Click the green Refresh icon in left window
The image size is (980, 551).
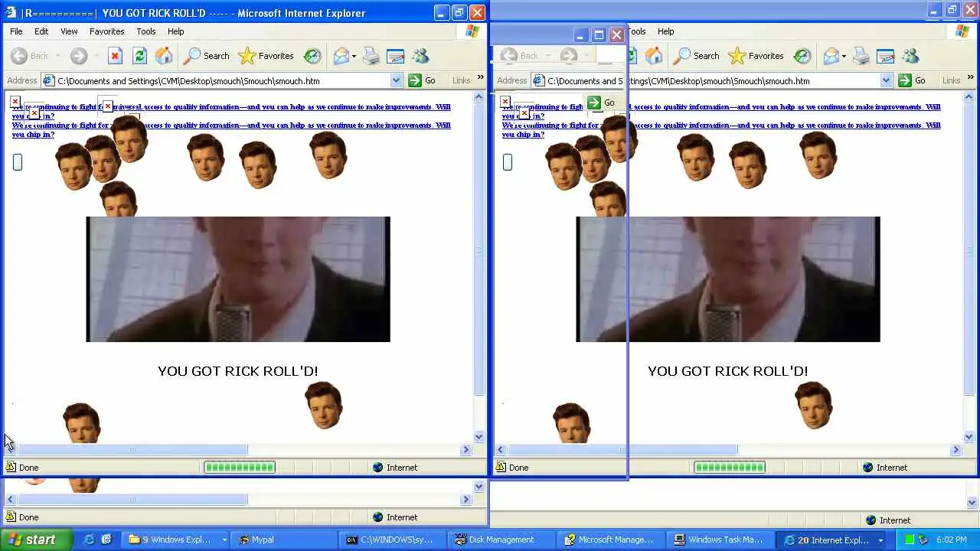tap(139, 56)
